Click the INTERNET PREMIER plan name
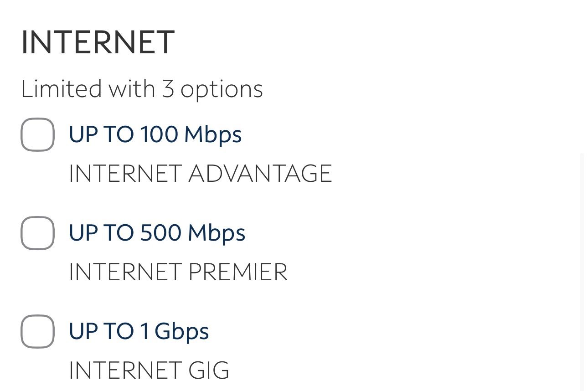Image resolution: width=588 pixels, height=391 pixels. pyautogui.click(x=178, y=272)
